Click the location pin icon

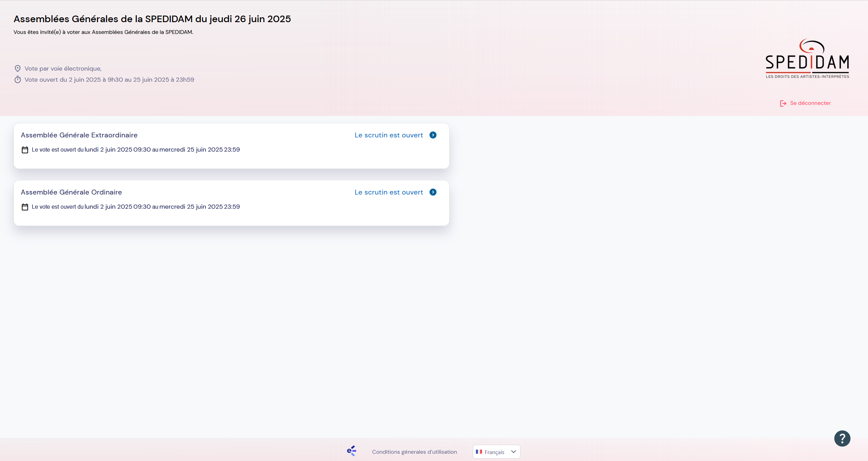pyautogui.click(x=18, y=69)
